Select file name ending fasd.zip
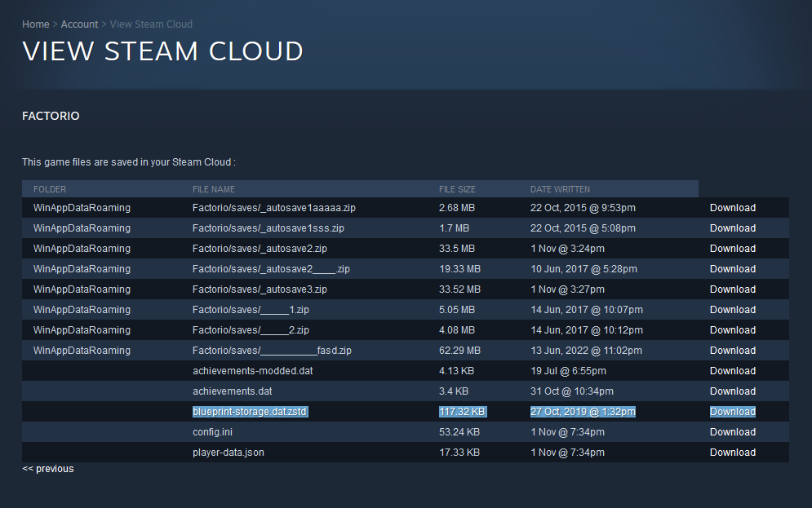Image resolution: width=812 pixels, height=508 pixels. point(272,351)
